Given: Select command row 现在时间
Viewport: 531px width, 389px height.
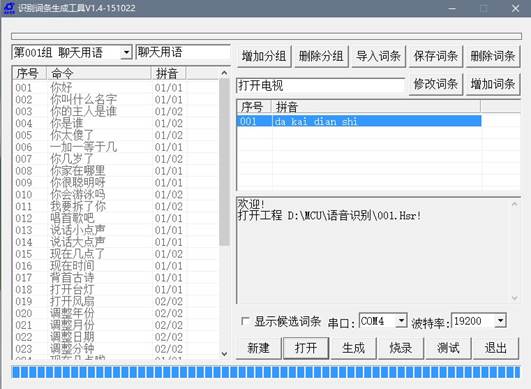Looking at the screenshot, I should click(x=115, y=266).
